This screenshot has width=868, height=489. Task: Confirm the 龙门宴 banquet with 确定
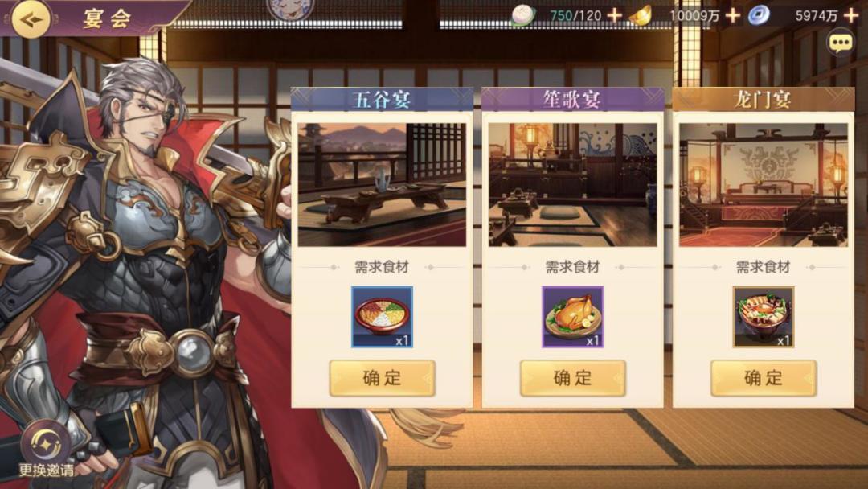(x=764, y=378)
